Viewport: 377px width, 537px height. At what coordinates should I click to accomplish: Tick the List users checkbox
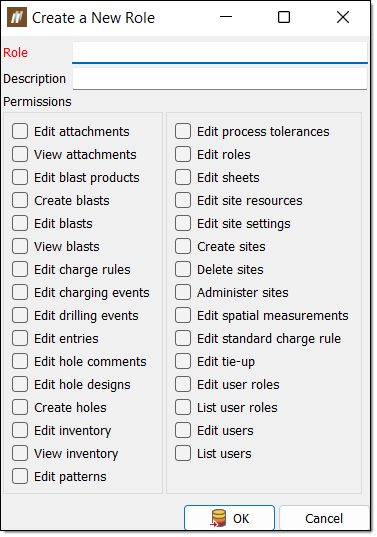point(183,453)
